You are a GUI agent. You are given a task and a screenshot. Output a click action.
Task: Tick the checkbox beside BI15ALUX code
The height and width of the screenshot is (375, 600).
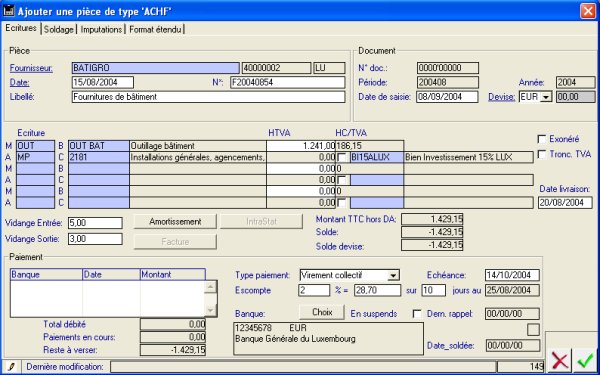point(342,157)
